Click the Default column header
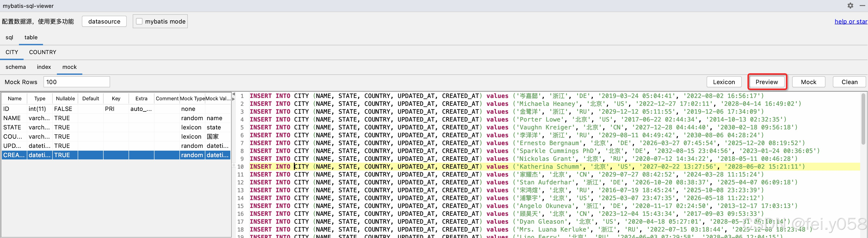This screenshot has height=238, width=868. click(x=91, y=98)
